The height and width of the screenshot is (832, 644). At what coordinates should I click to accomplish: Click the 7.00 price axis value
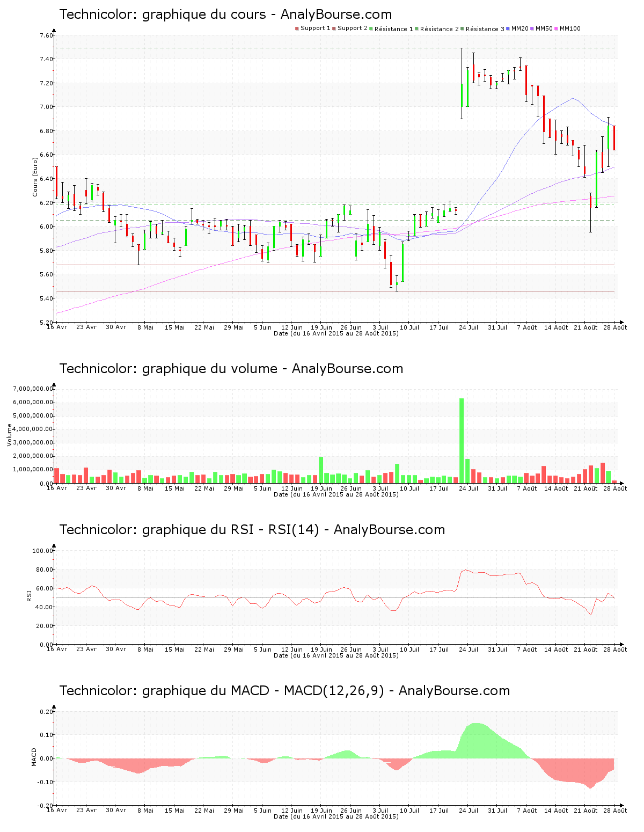click(x=46, y=107)
